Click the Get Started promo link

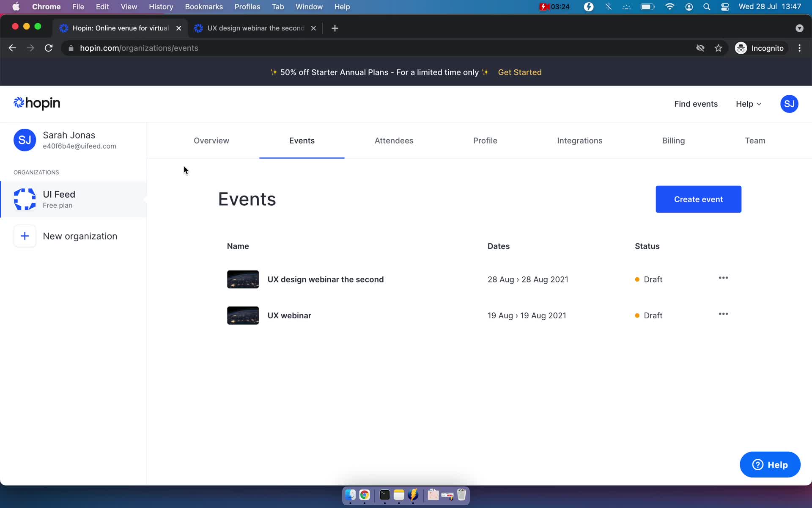520,72
